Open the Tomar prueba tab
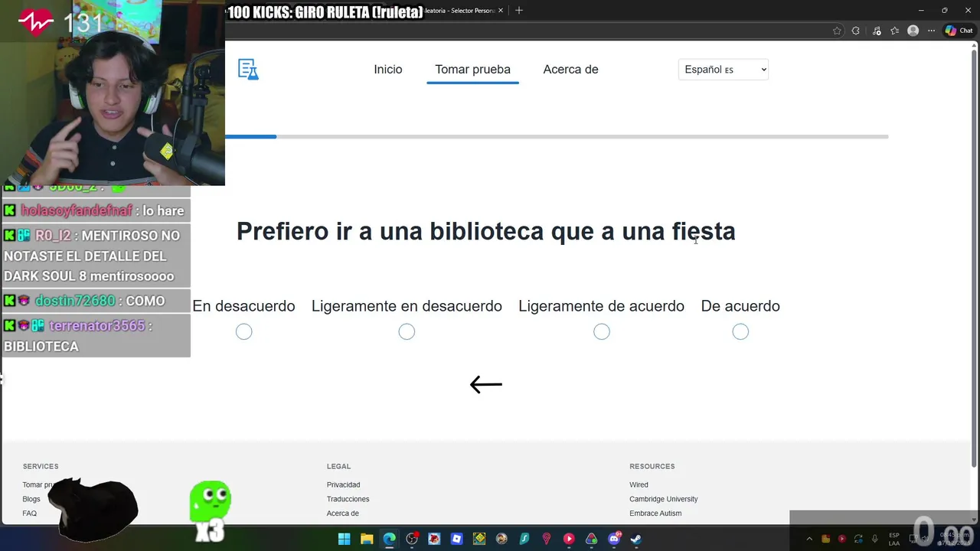 coord(472,70)
